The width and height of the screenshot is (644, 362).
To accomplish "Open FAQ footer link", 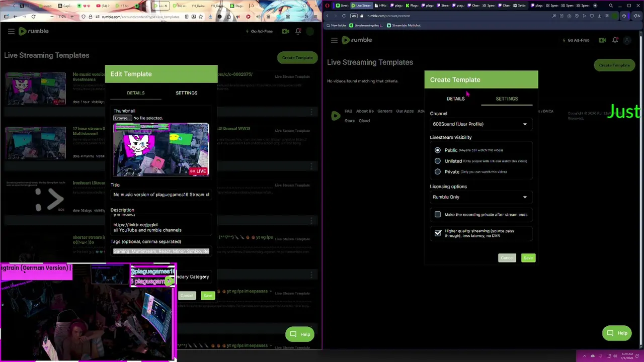I will [x=348, y=111].
